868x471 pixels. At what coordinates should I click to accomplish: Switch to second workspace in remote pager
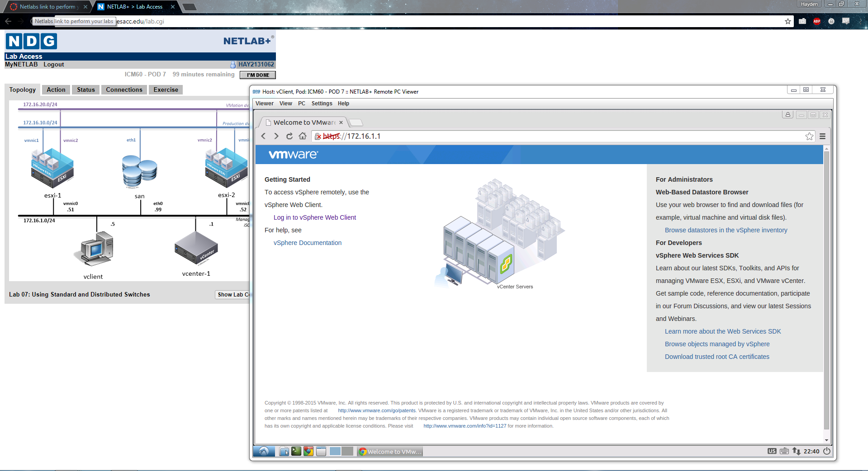347,451
